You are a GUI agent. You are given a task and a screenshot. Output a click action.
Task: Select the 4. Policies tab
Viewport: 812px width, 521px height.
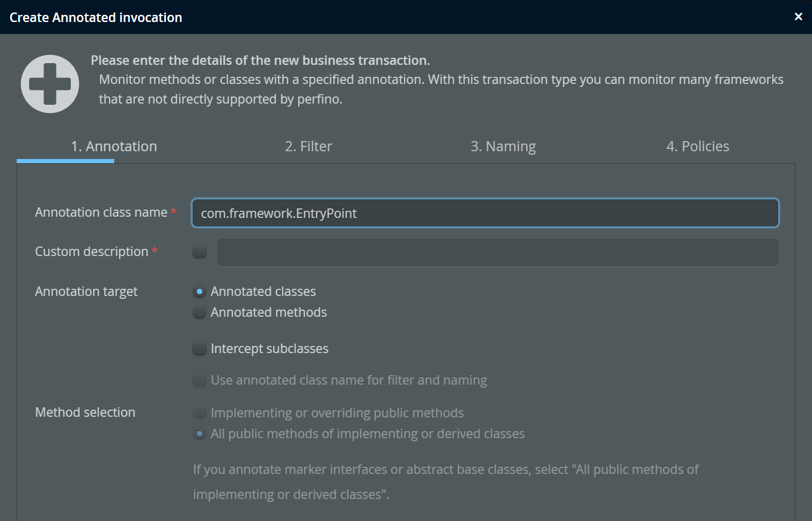coord(697,146)
